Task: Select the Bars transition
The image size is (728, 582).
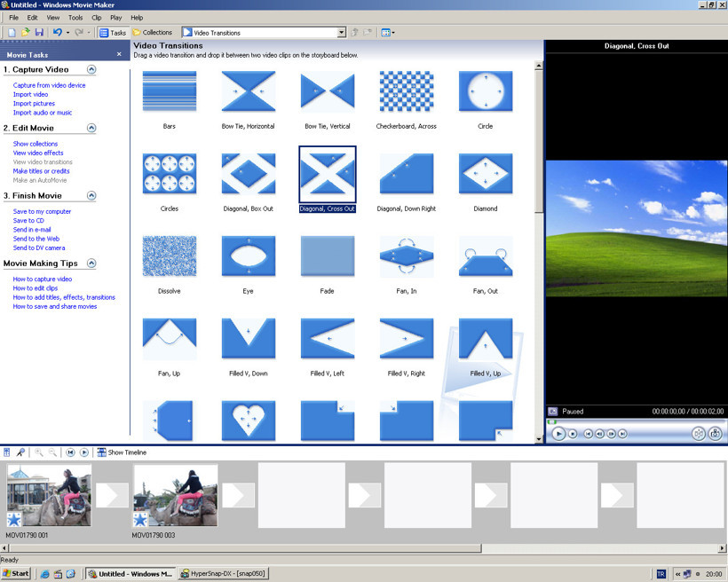Action: (170, 91)
